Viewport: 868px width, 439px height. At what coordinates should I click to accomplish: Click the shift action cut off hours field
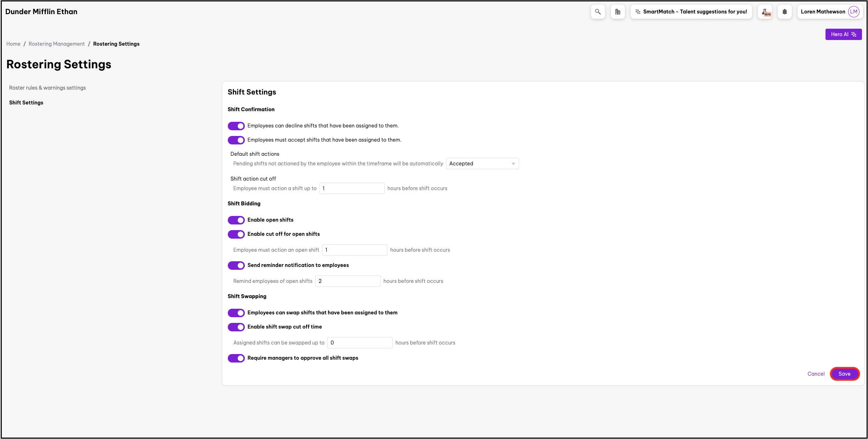coord(351,188)
